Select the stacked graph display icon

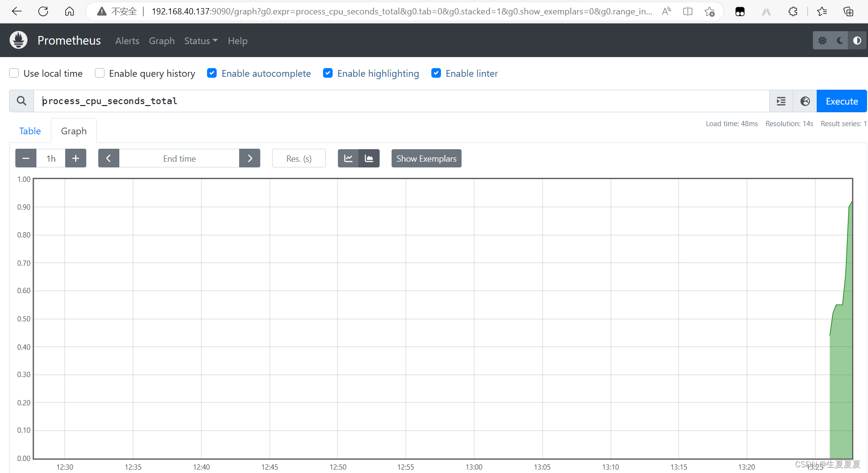369,158
